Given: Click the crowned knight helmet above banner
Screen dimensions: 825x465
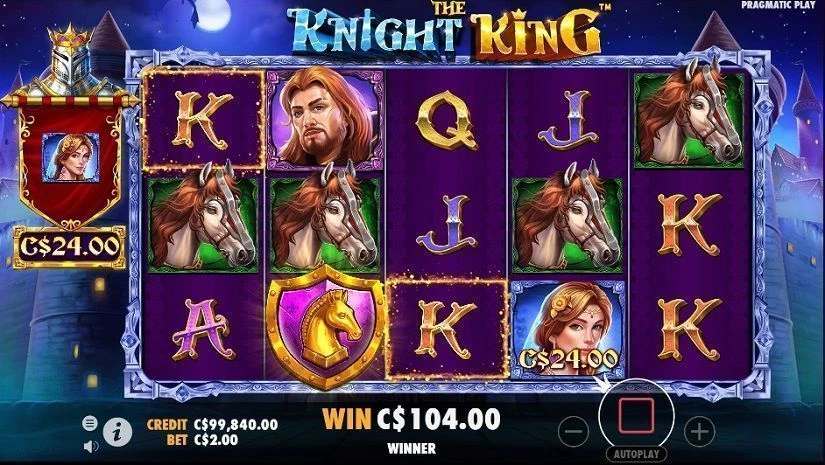Looking at the screenshot, I should point(70,60).
